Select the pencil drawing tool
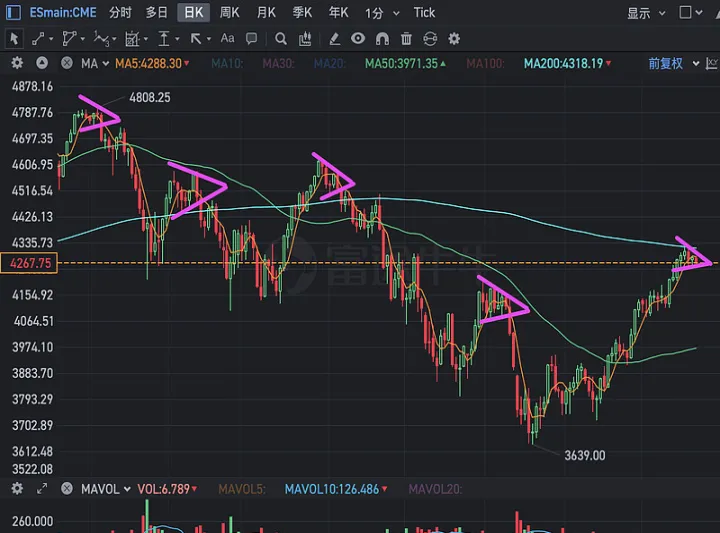720x533 pixels. (333, 39)
